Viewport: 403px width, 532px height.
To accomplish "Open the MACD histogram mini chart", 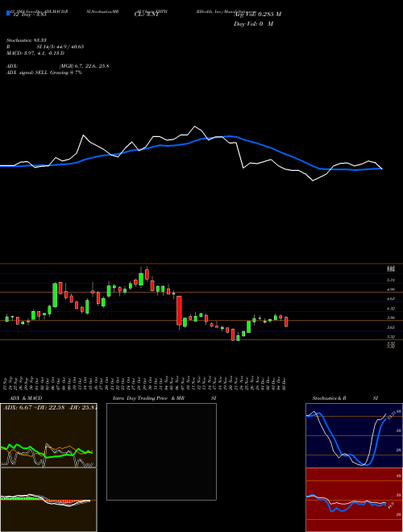I will 48,500.
